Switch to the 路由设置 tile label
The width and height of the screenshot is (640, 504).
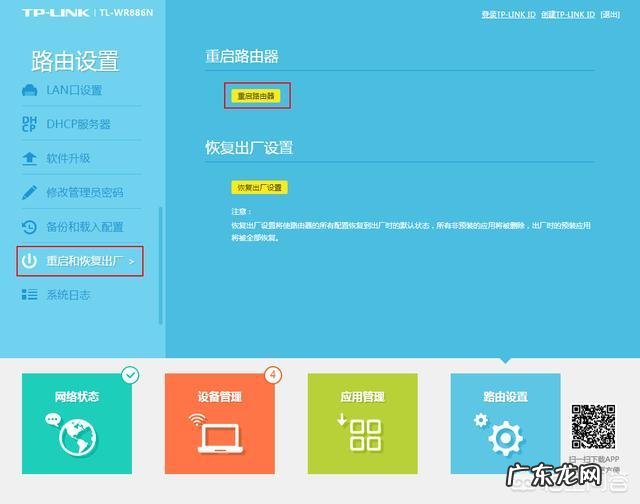click(x=505, y=396)
